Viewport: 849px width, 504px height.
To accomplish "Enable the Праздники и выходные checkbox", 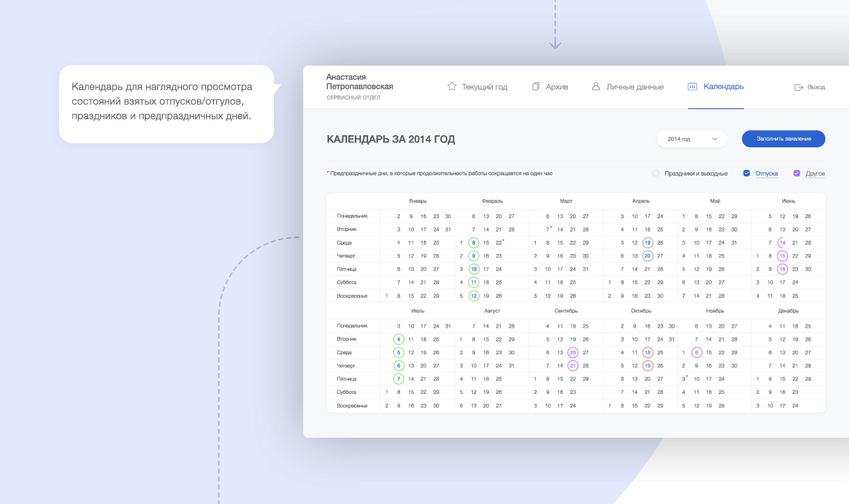I will (x=656, y=173).
